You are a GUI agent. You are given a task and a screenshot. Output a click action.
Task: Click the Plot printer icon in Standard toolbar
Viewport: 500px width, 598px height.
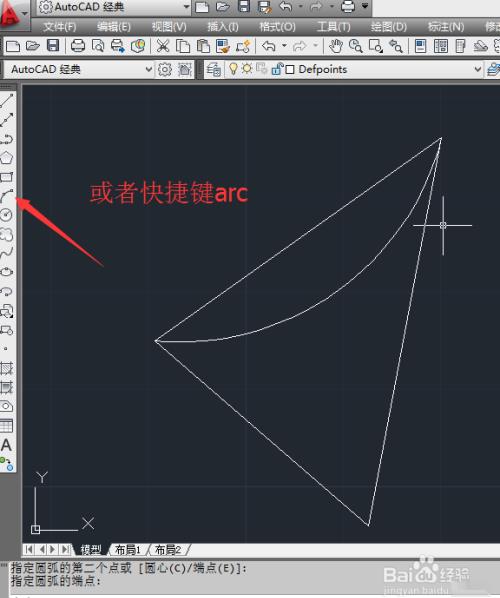pyautogui.click(x=78, y=46)
